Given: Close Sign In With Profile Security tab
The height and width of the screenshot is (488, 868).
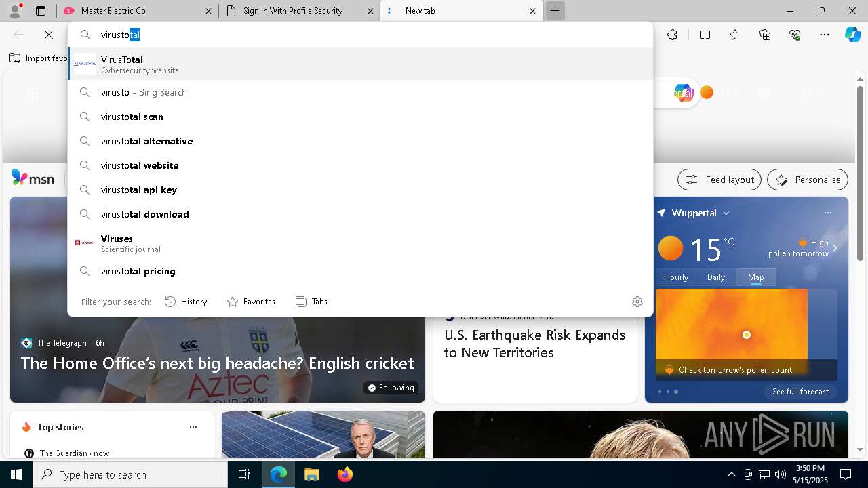Looking at the screenshot, I should tap(370, 11).
